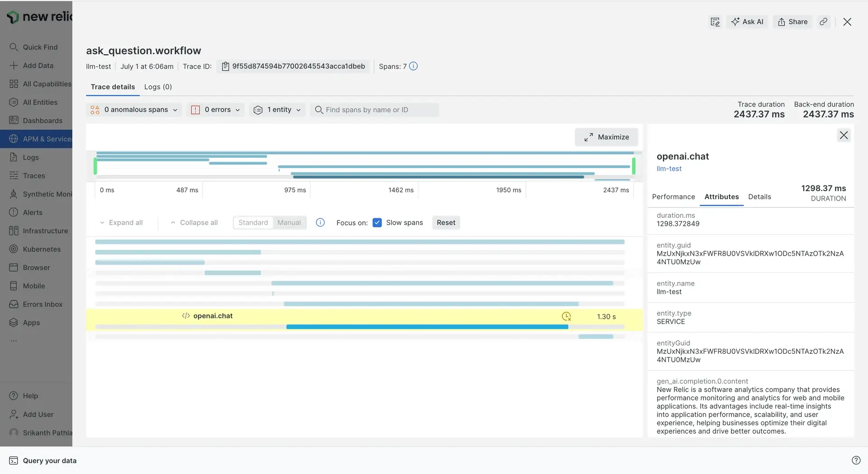This screenshot has width=868, height=474.
Task: Show more sidebar items ellipsis
Action: [14, 341]
